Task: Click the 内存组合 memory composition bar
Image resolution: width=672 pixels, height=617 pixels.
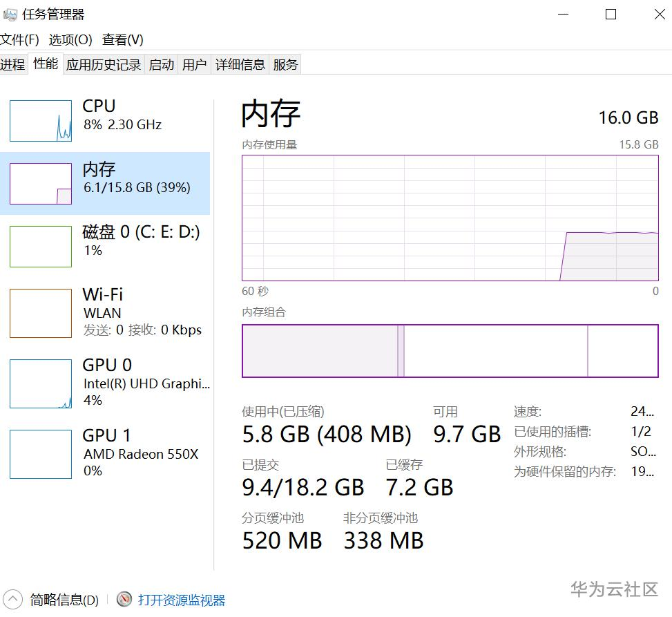Action: tap(450, 351)
